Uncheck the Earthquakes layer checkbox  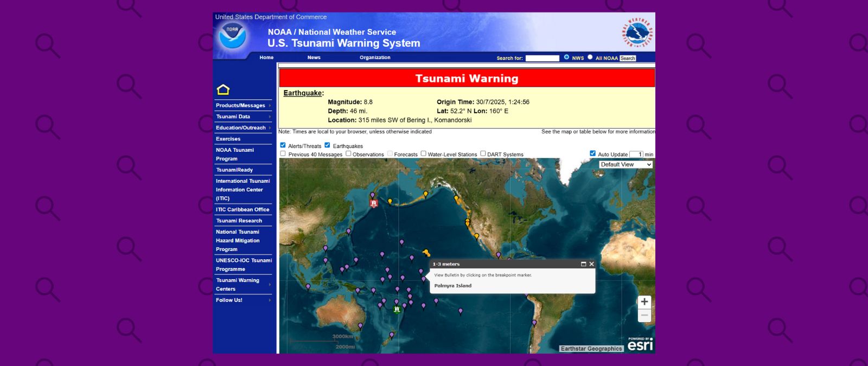click(327, 145)
